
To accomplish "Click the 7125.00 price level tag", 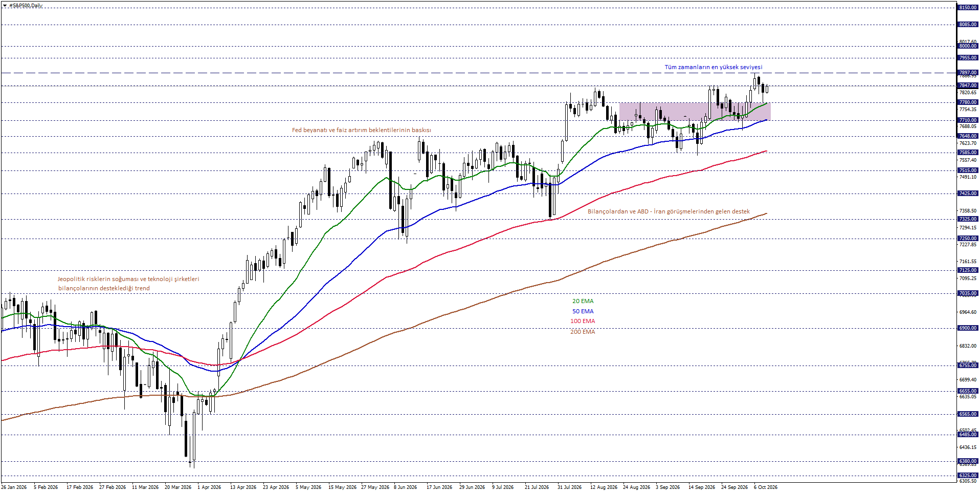I will [968, 270].
